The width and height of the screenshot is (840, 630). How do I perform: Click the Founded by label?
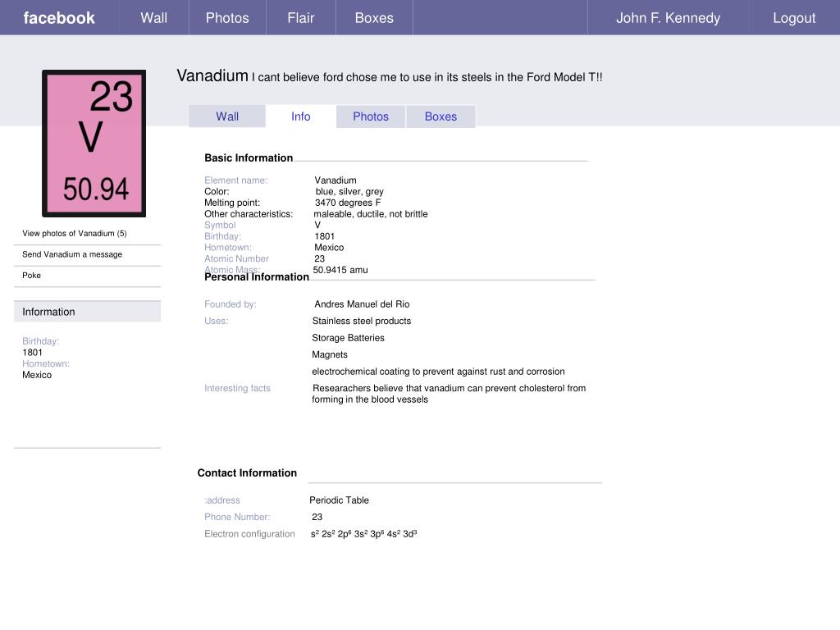click(x=231, y=304)
